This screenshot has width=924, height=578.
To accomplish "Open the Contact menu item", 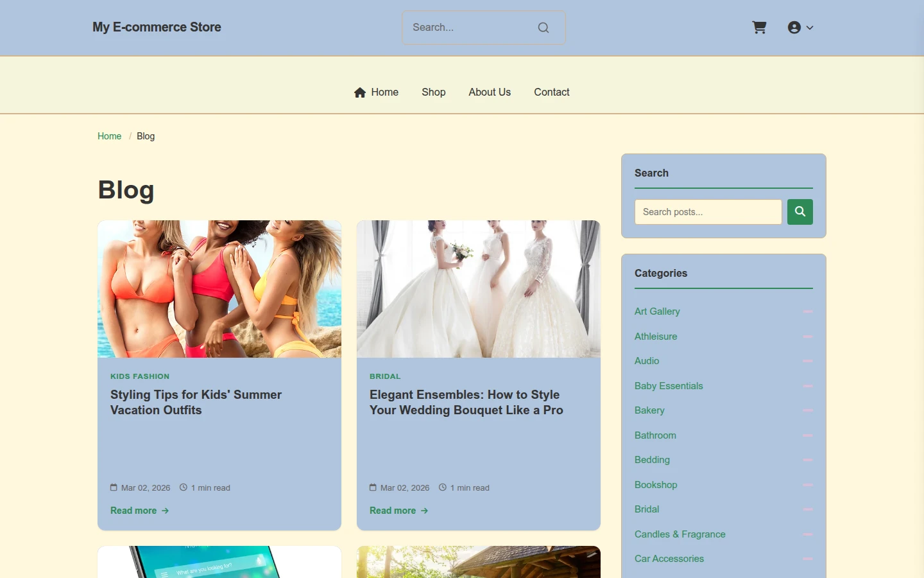I will coord(552,92).
